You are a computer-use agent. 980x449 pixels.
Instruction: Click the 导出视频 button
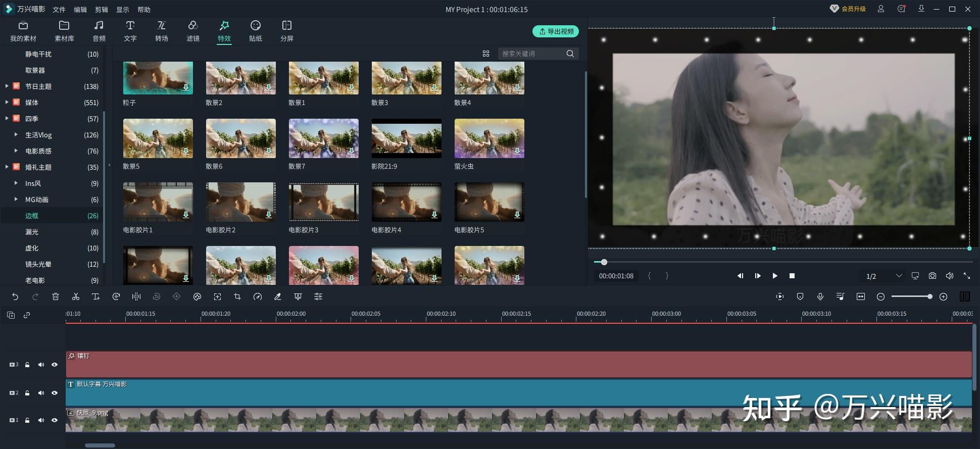(556, 31)
